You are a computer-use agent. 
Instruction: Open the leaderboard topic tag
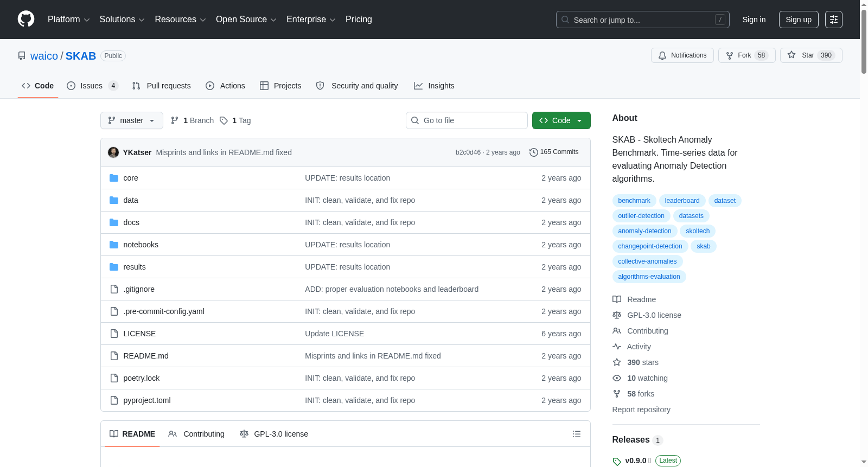pos(682,201)
